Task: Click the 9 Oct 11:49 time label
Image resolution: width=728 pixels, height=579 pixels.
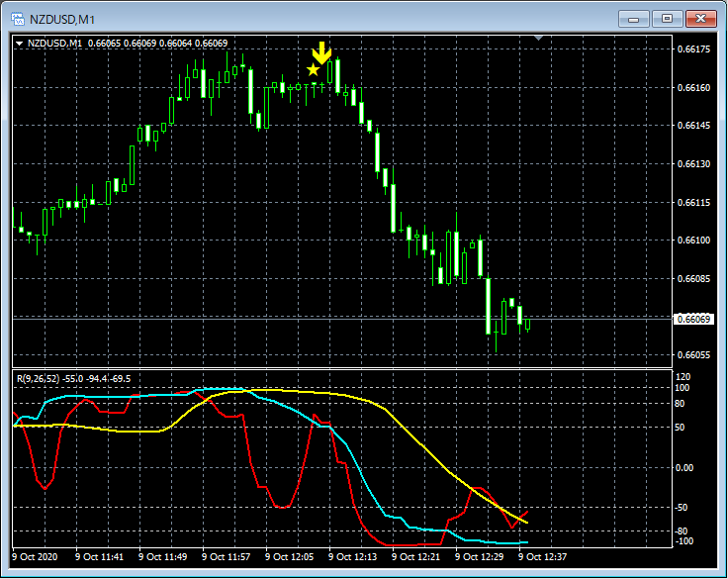Action: pos(162,556)
